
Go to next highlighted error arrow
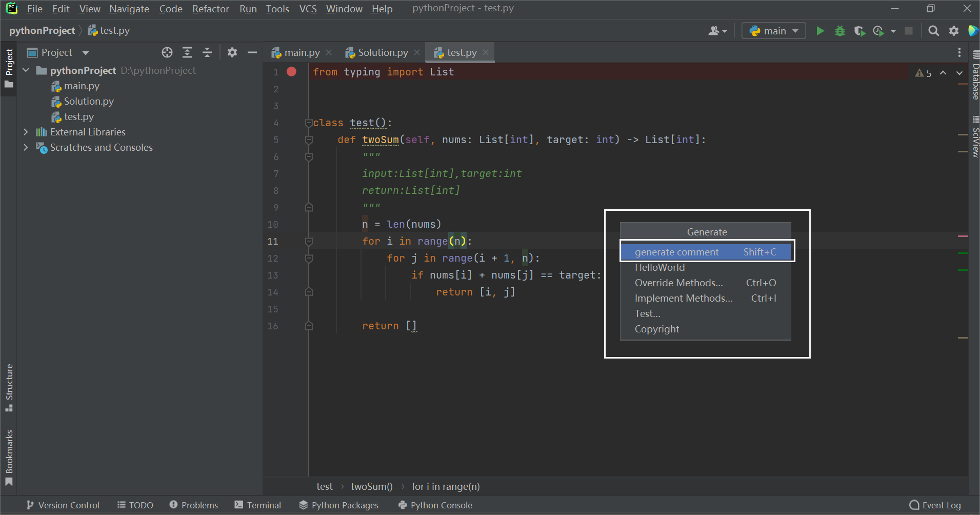click(959, 73)
